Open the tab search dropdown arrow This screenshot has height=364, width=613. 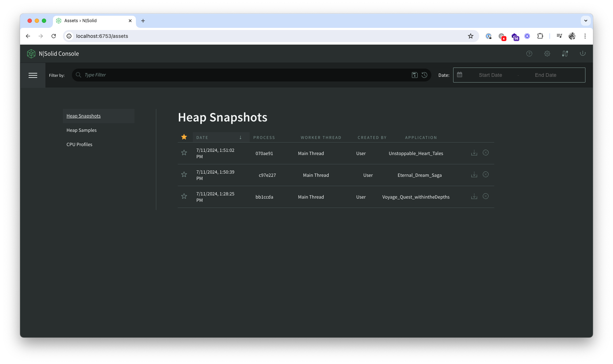pyautogui.click(x=586, y=21)
